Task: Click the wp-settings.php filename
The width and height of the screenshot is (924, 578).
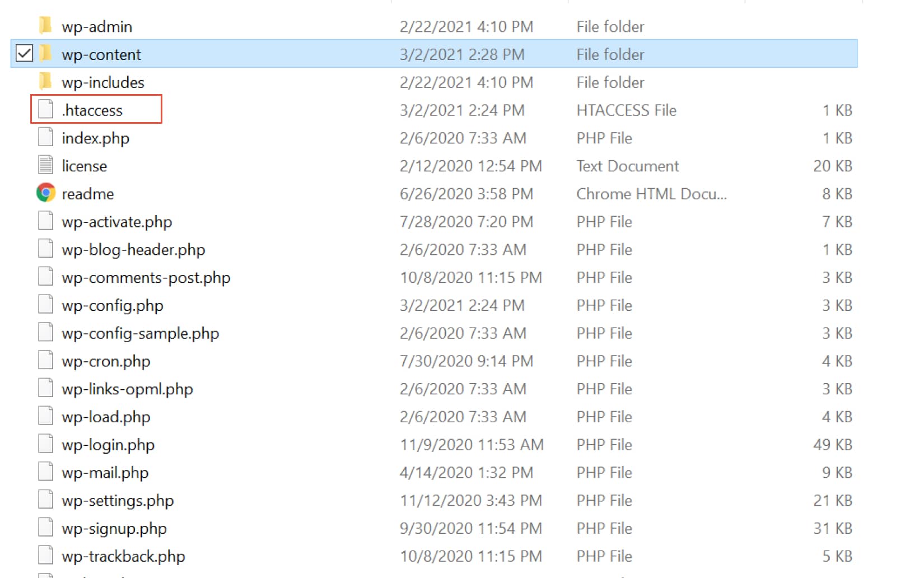Action: [x=118, y=500]
